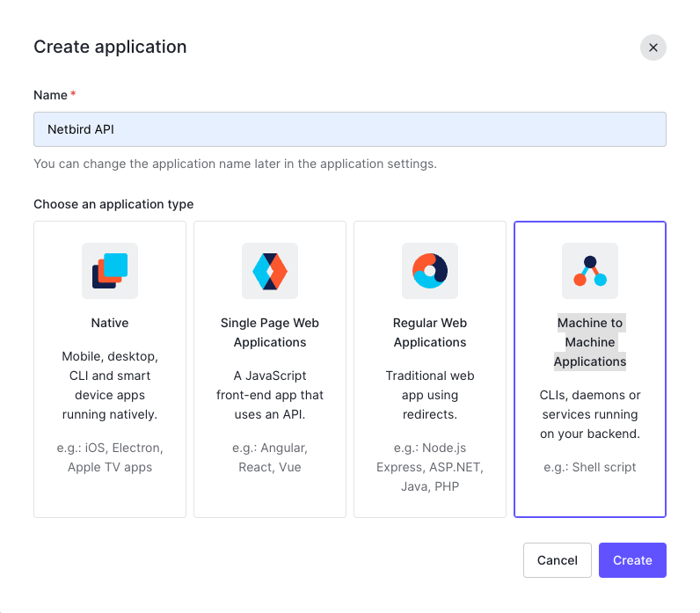Click the Native card description text
Image resolution: width=700 pixels, height=613 pixels.
pos(110,385)
